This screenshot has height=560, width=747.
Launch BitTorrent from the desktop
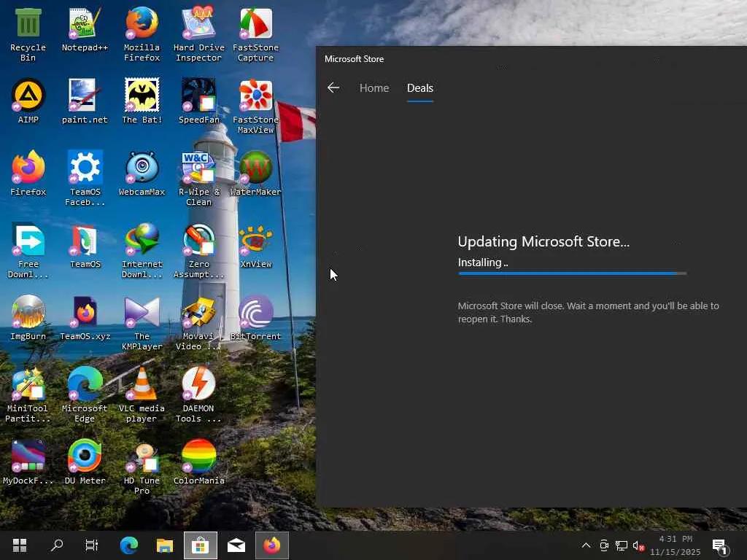coord(256,318)
